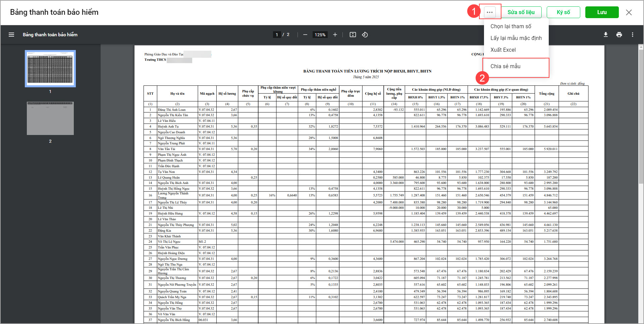Open the three-dot more options button
Image resolution: width=644 pixels, height=324 pixels.
[490, 12]
